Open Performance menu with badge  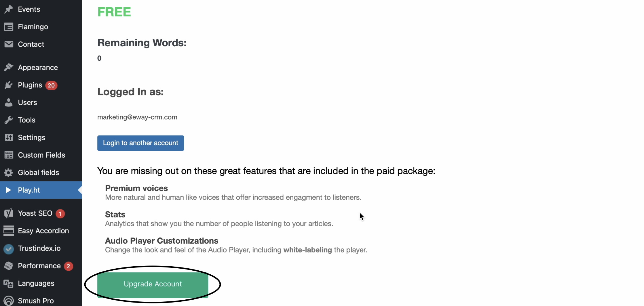pyautogui.click(x=41, y=266)
